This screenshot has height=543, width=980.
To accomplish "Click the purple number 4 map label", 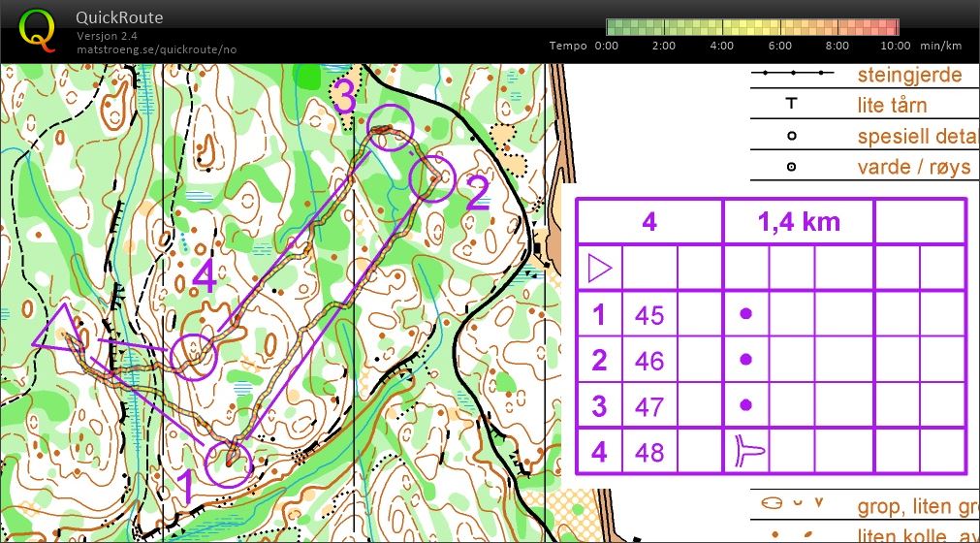I will pos(205,276).
